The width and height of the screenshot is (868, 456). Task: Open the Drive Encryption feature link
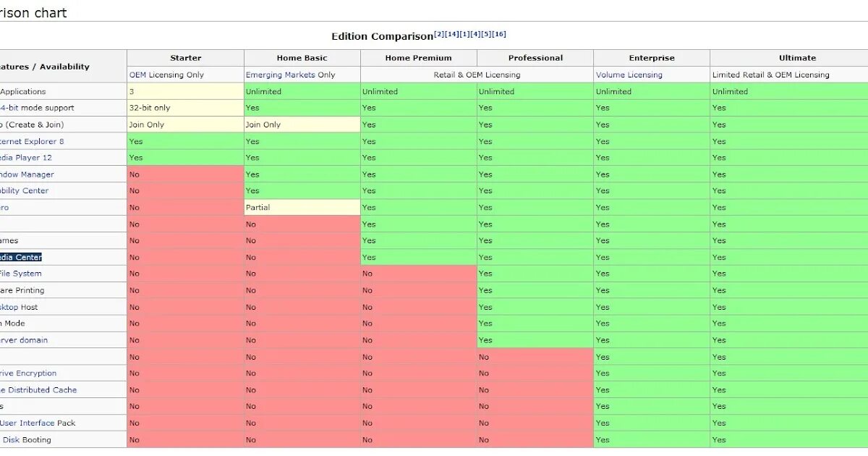pyautogui.click(x=28, y=373)
